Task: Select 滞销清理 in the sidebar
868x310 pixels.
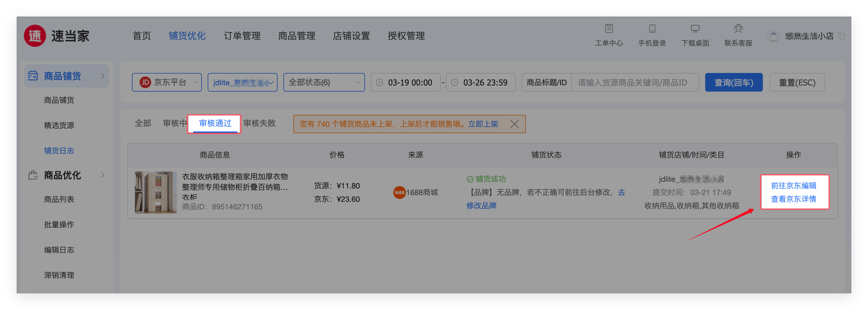Action: point(59,275)
